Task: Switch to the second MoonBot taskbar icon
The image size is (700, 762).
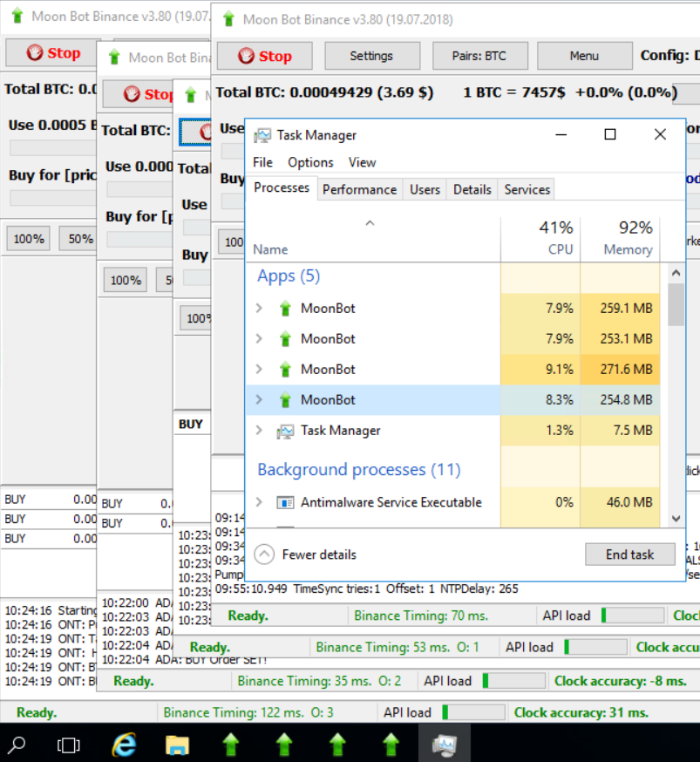Action: click(284, 744)
